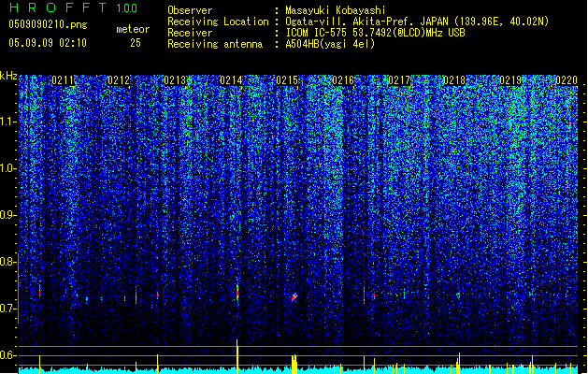Click the 0.8 kHz axis tick label
The width and height of the screenshot is (588, 374).
[7, 262]
